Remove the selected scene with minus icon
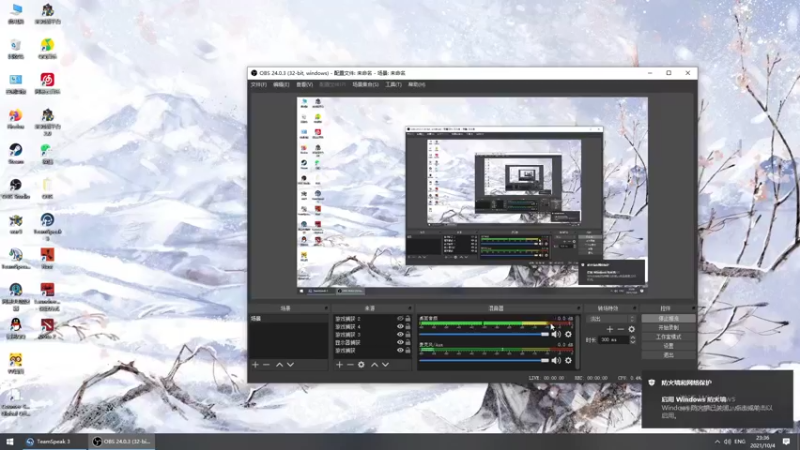 coord(266,365)
